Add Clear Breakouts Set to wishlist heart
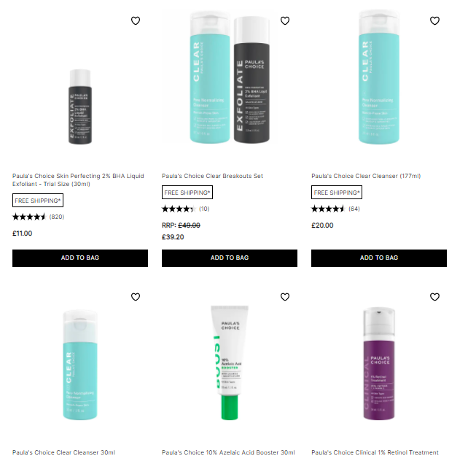476x456 pixels. pos(285,20)
